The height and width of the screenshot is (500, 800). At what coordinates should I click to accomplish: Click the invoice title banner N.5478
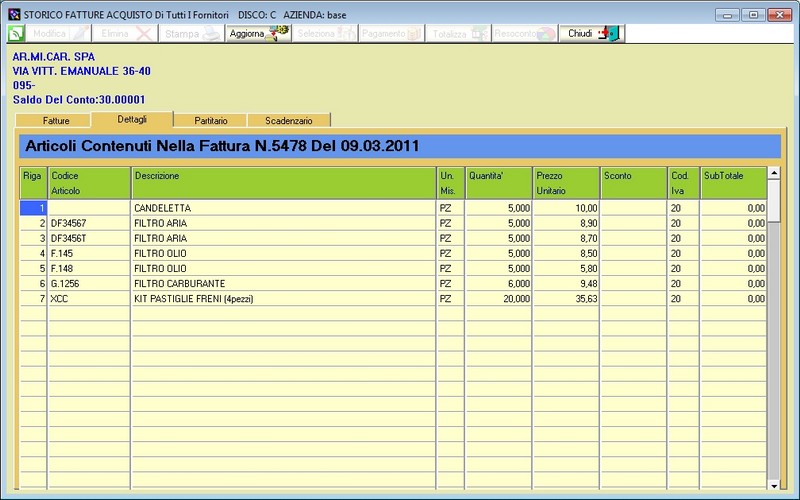tap(400, 146)
